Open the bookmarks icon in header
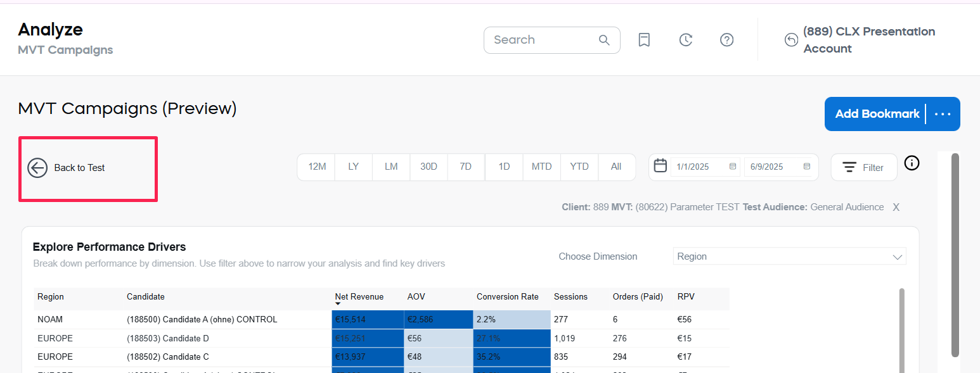980x373 pixels. pyautogui.click(x=644, y=40)
